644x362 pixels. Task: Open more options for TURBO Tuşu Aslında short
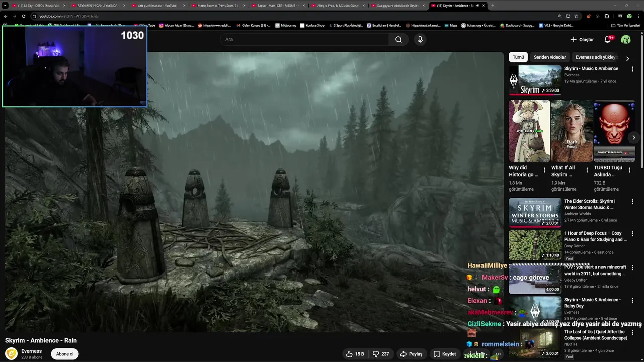629,170
